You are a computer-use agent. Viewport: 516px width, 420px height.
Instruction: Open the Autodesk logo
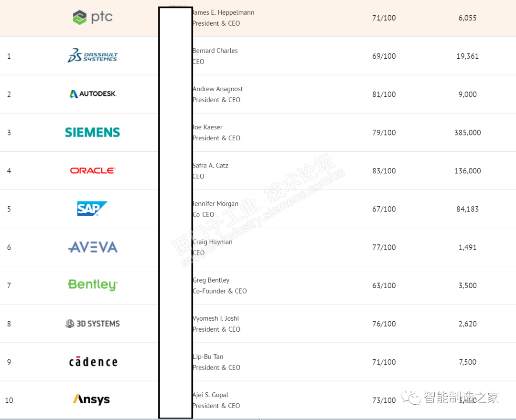point(93,94)
